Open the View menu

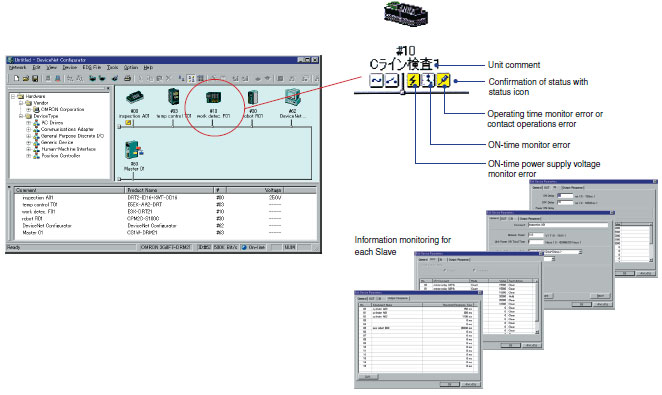click(52, 68)
